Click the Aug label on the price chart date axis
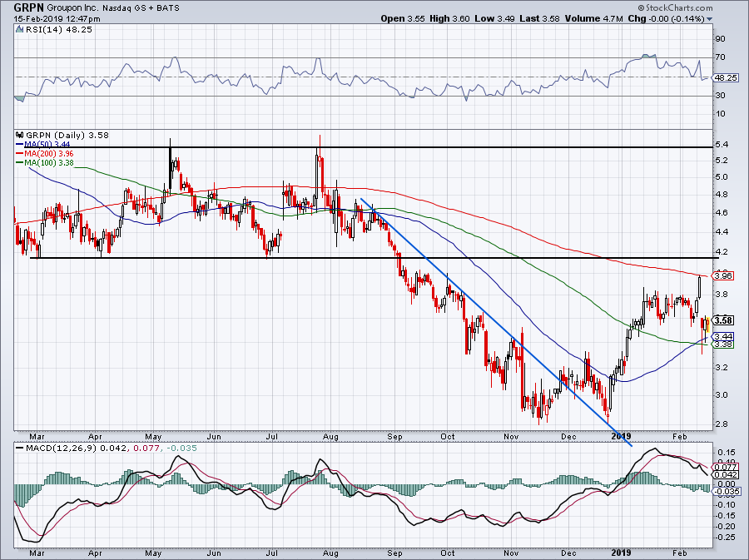This screenshot has width=749, height=560. coord(330,437)
